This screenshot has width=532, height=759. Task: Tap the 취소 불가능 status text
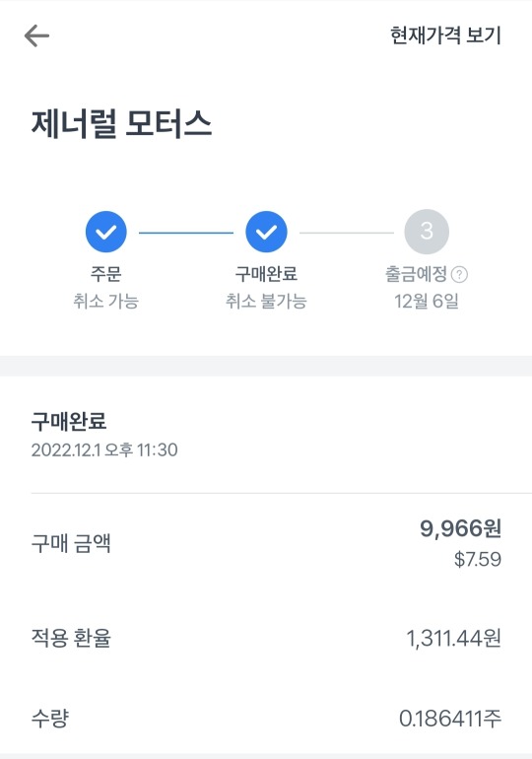tap(266, 301)
